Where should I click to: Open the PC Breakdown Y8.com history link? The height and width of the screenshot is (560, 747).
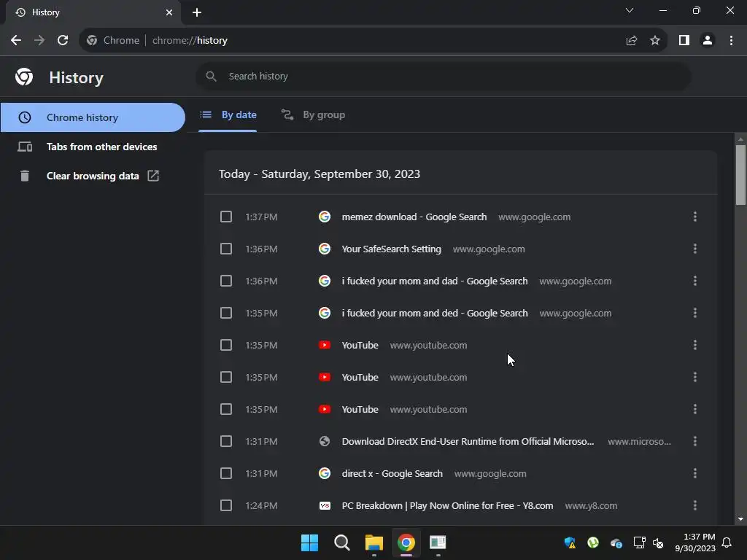[x=447, y=505]
